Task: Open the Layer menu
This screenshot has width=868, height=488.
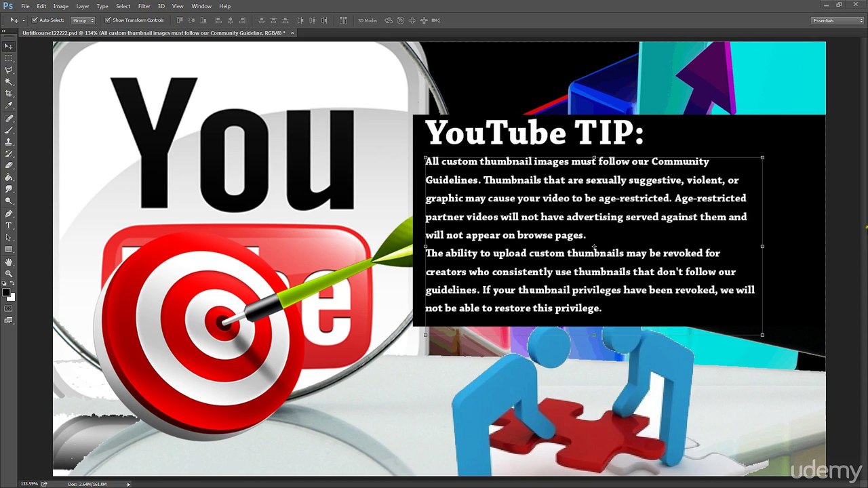Action: pos(83,6)
